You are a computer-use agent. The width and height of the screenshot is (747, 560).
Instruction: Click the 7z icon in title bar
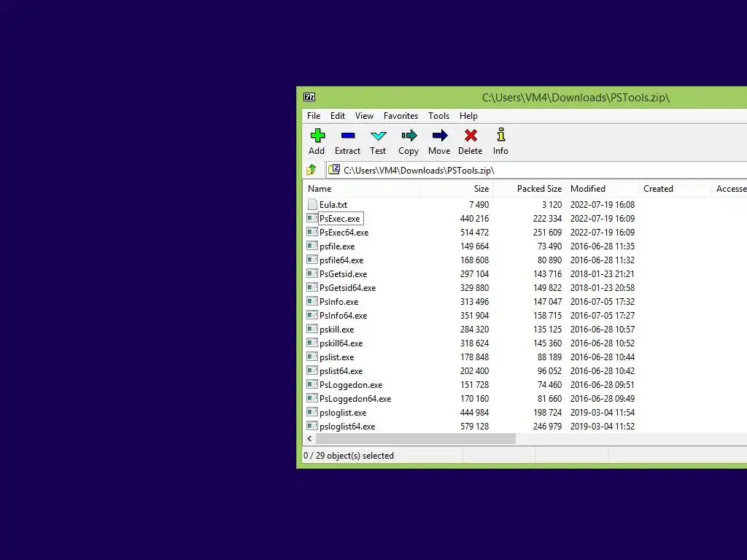309,97
